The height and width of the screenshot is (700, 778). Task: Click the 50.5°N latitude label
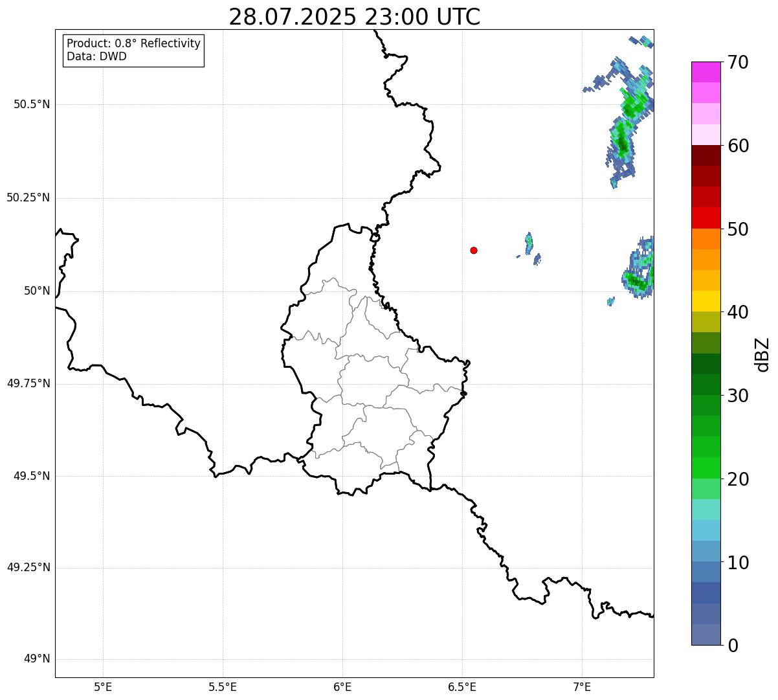[32, 104]
